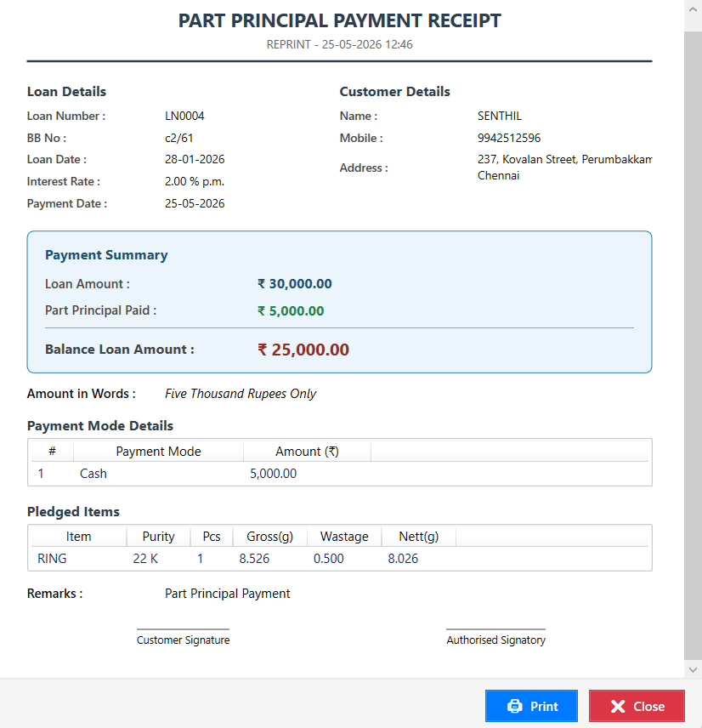Click the Wastage column header
Viewport: 702px width, 728px height.
tap(344, 537)
